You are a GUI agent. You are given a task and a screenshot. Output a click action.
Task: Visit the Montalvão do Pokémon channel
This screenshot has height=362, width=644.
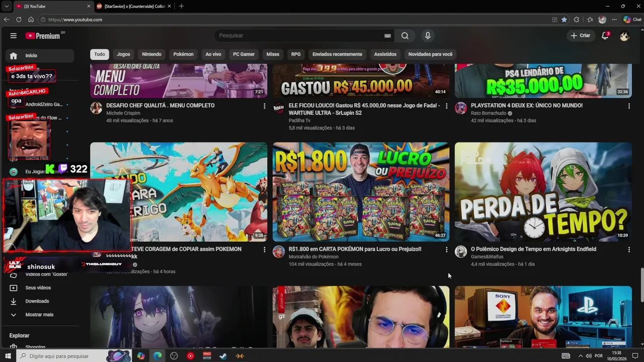coord(313,257)
